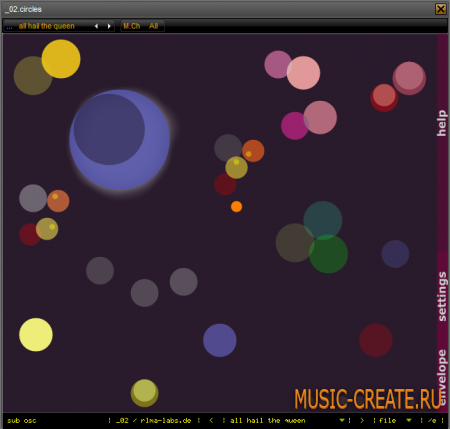Go to next preset using '>' in bottom bar
This screenshot has width=450, height=429.
[x=362, y=421]
